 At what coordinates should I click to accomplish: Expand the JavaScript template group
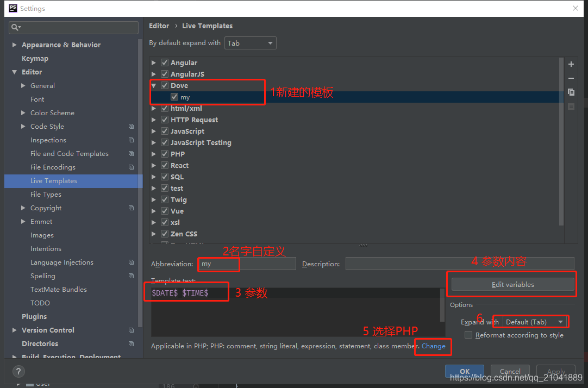(x=154, y=131)
